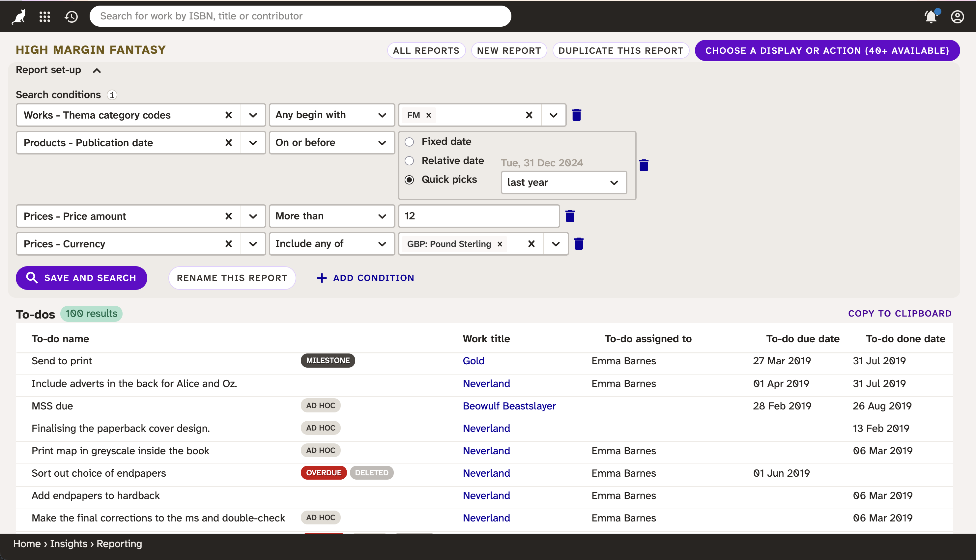Click the price amount field containing 12

point(478,216)
